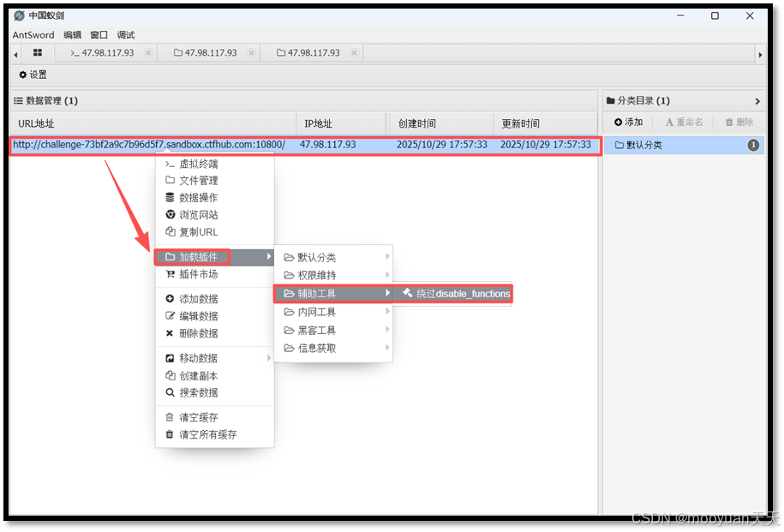Viewport: 784px width, 532px height.
Task: Maximize the 中国蚁剑 window
Action: click(715, 16)
